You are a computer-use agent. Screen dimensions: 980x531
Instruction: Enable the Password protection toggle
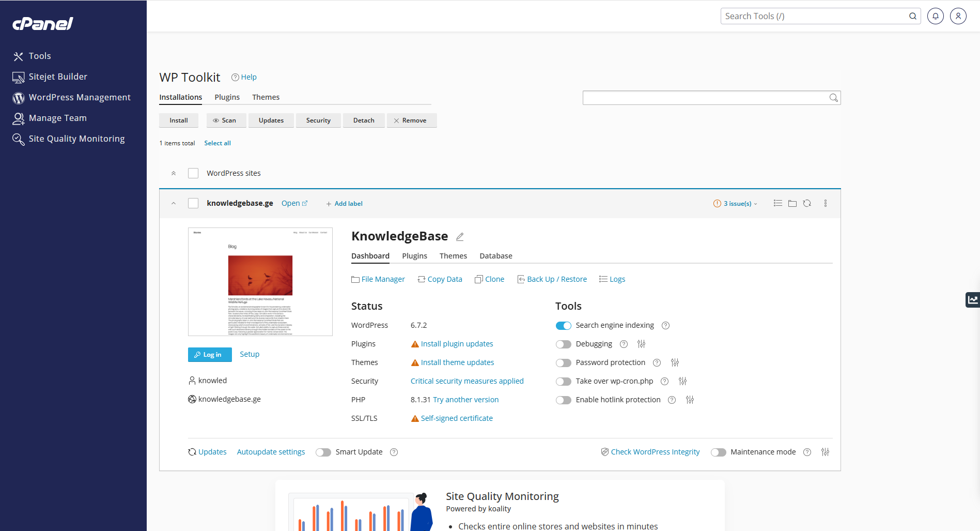point(563,362)
